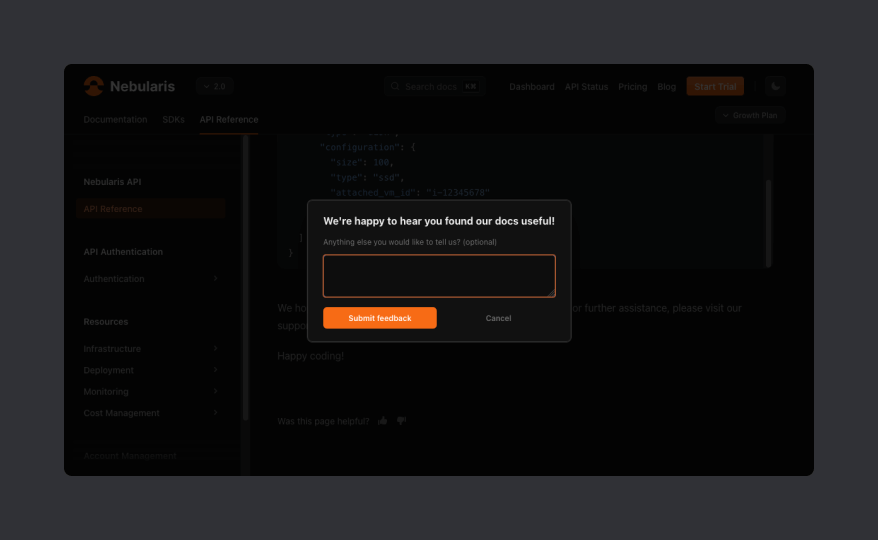Expand the Deployment sidebar item
The height and width of the screenshot is (540, 878).
(216, 370)
